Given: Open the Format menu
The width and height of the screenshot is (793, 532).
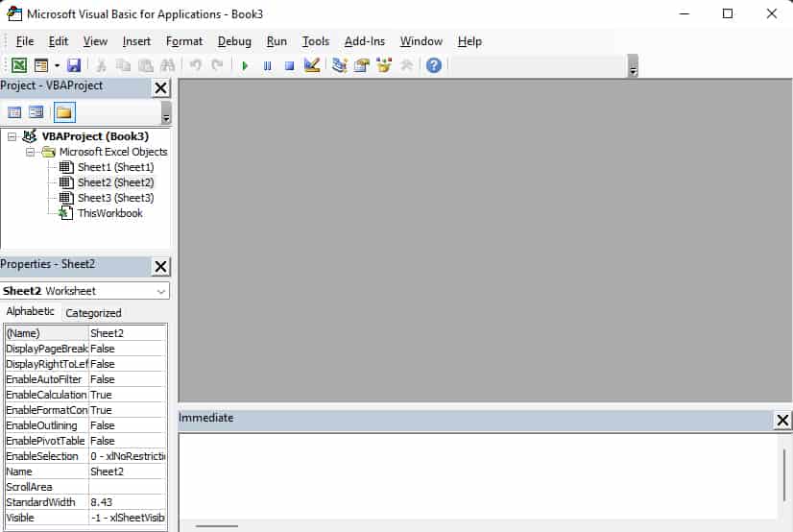Looking at the screenshot, I should point(184,41).
